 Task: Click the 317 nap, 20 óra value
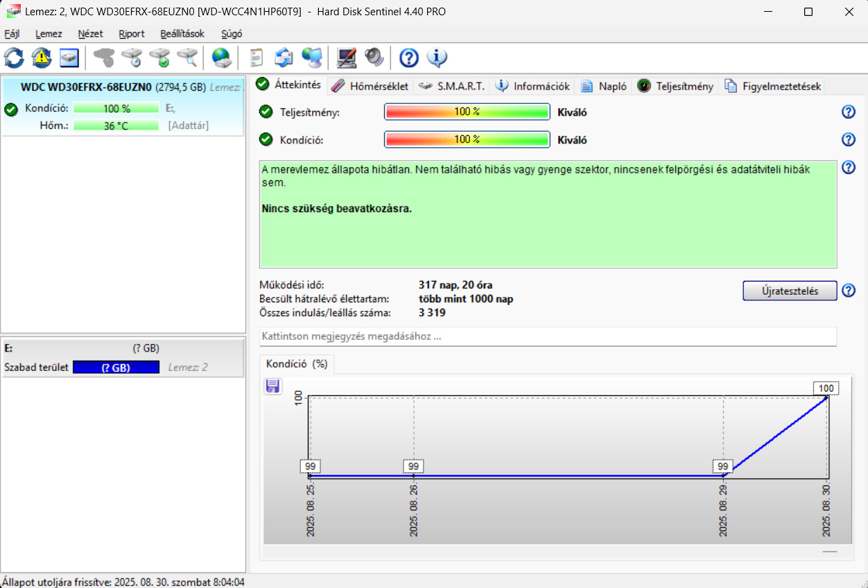[455, 285]
